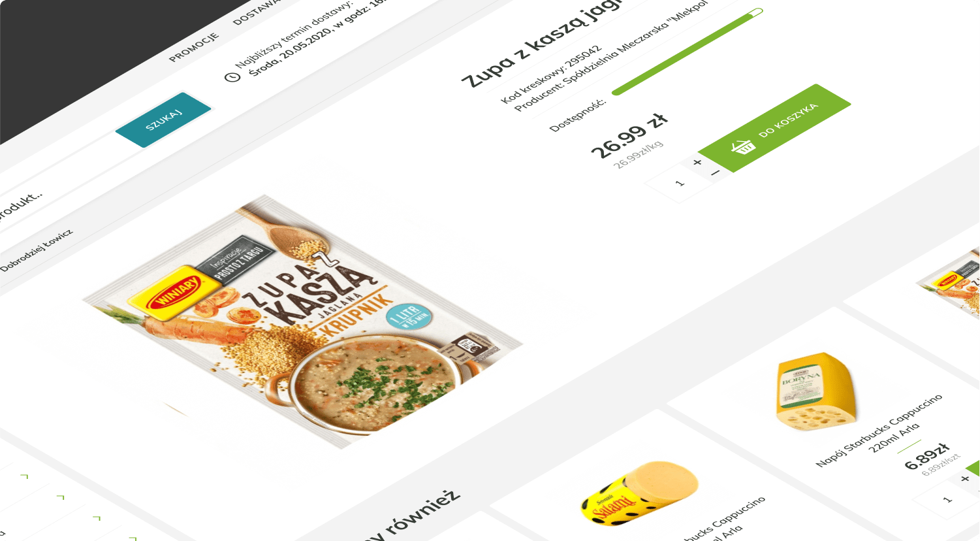Click the plus icon beside DO KOSZYKA
Image resolution: width=980 pixels, height=541 pixels.
pos(697,162)
